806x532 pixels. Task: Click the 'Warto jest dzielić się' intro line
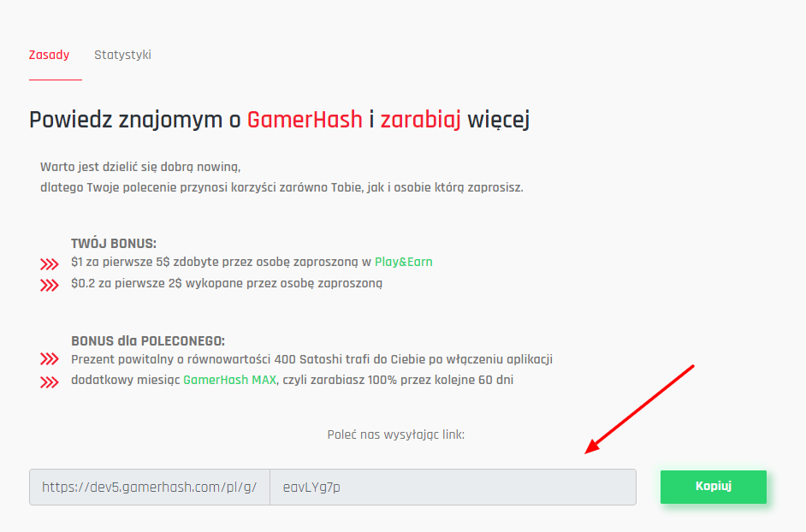[140, 167]
